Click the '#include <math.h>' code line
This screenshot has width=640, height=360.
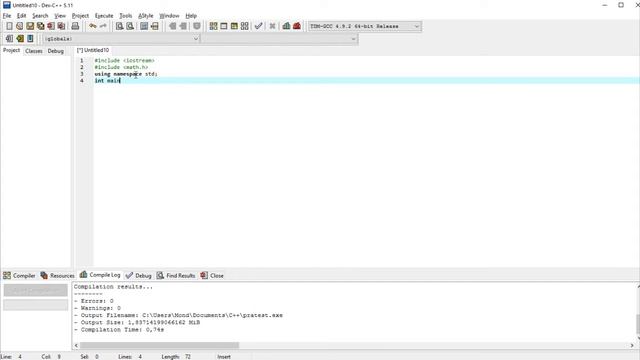click(121, 67)
